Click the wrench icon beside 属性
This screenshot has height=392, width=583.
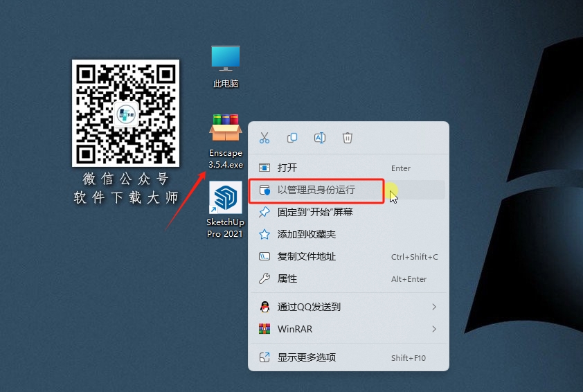(x=264, y=278)
